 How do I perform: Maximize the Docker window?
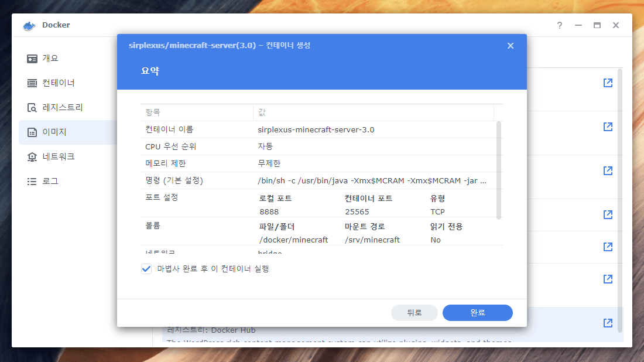click(x=597, y=25)
